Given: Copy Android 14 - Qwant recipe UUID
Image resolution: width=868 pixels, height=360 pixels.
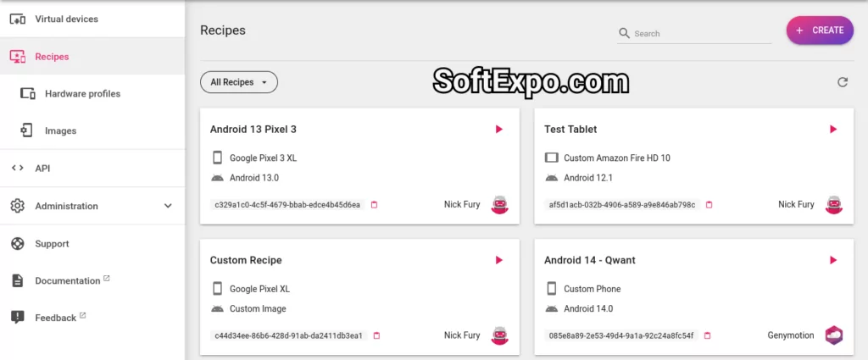Looking at the screenshot, I should [707, 335].
